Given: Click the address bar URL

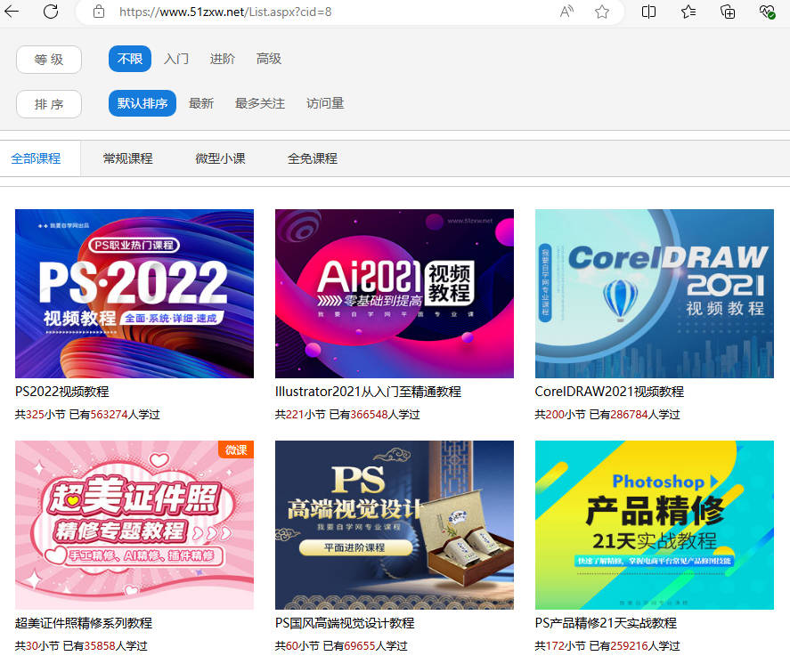Looking at the screenshot, I should tap(225, 12).
